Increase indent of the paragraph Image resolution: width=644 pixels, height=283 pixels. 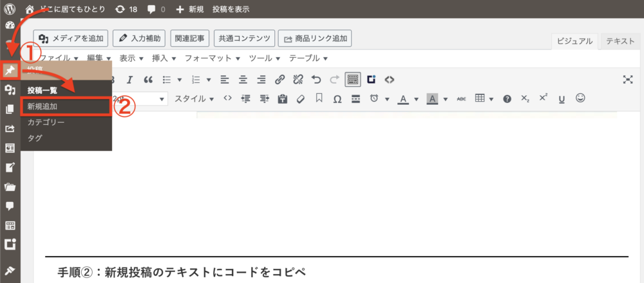point(265,99)
